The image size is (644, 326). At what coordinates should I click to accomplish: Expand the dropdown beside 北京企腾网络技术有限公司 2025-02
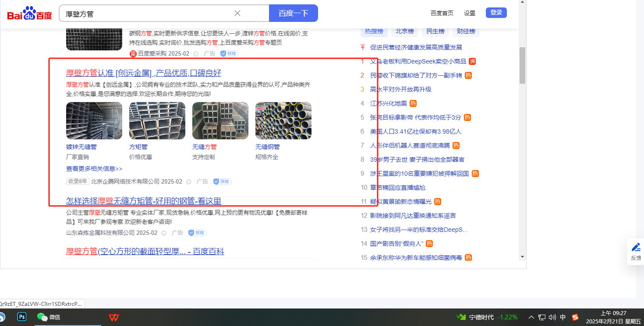189,181
